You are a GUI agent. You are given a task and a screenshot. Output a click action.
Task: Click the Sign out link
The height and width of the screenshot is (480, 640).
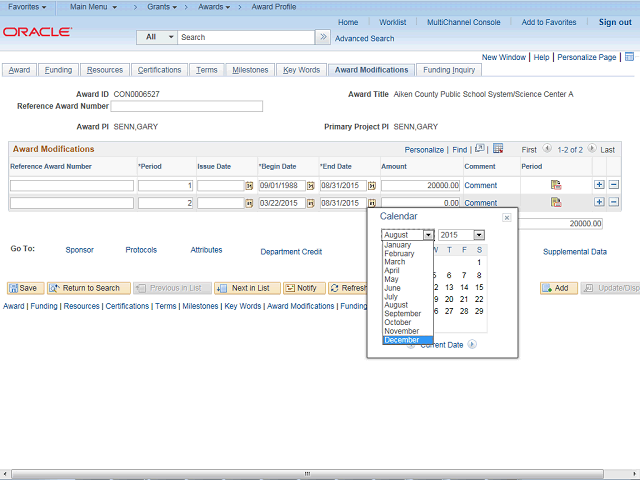point(614,22)
